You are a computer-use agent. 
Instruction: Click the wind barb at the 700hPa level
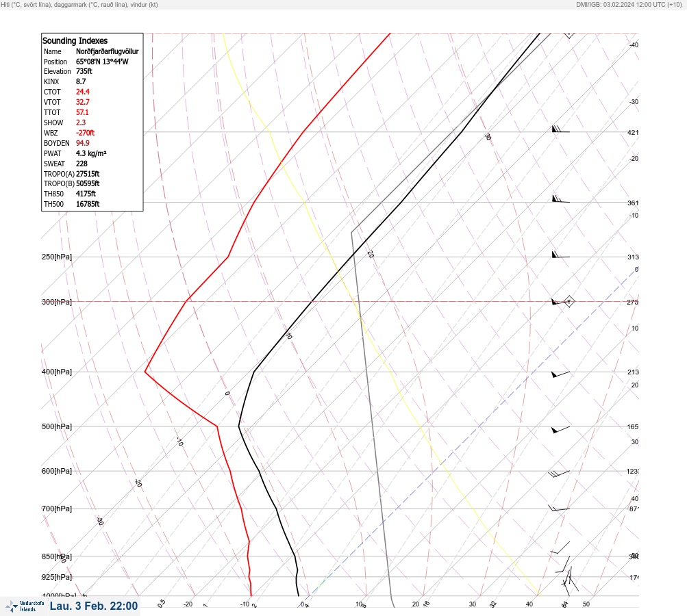(559, 509)
